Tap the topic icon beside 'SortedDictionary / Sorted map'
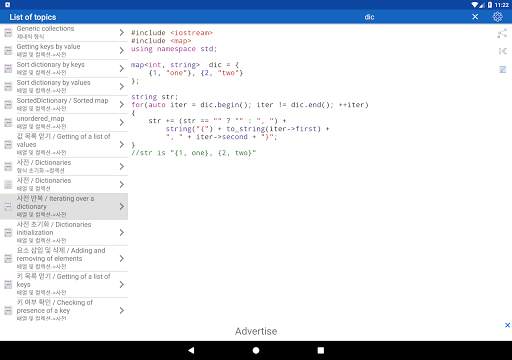 pyautogui.click(x=8, y=104)
